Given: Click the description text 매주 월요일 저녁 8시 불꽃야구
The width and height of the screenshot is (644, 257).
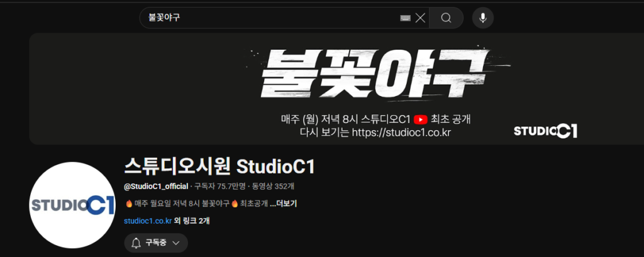Looking at the screenshot, I should click(x=182, y=204).
